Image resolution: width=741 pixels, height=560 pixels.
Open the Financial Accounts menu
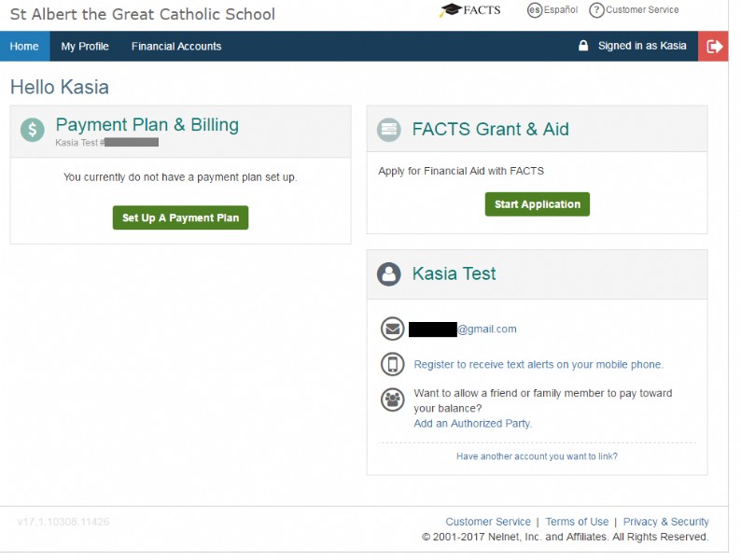tap(176, 47)
